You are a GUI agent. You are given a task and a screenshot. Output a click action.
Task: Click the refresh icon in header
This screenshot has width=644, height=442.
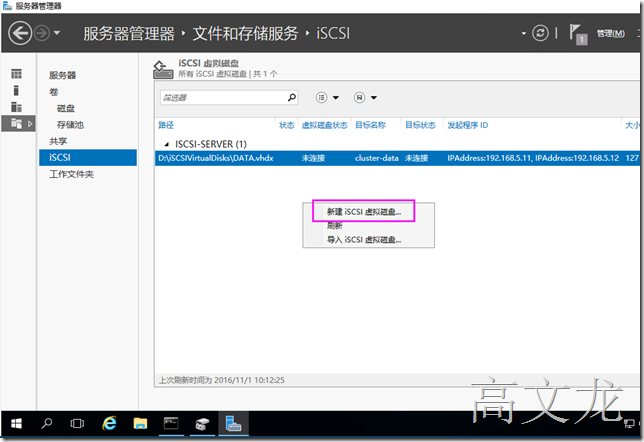[540, 33]
